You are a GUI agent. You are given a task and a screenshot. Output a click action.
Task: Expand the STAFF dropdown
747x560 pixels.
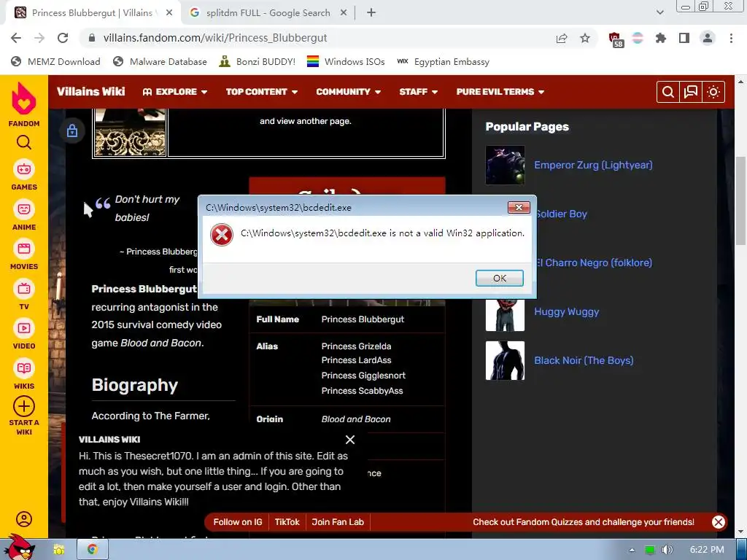[418, 92]
